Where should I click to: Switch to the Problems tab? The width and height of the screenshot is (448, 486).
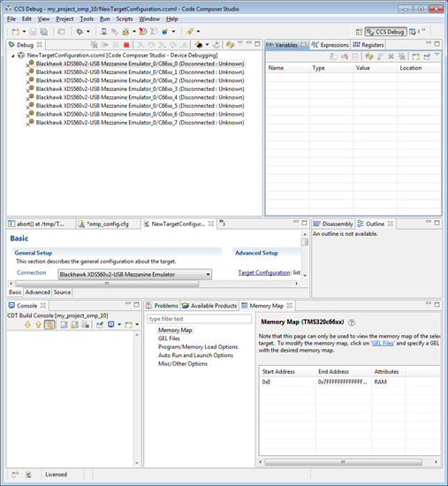pos(163,306)
